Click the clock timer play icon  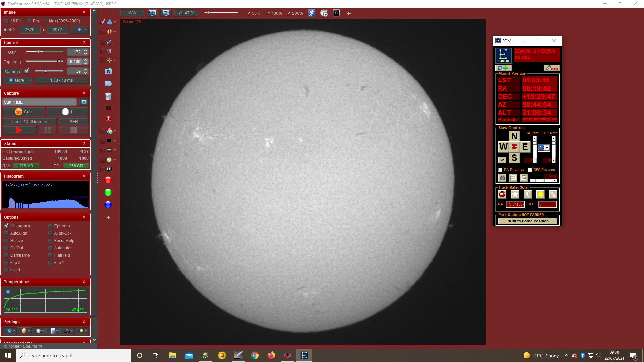(324, 13)
